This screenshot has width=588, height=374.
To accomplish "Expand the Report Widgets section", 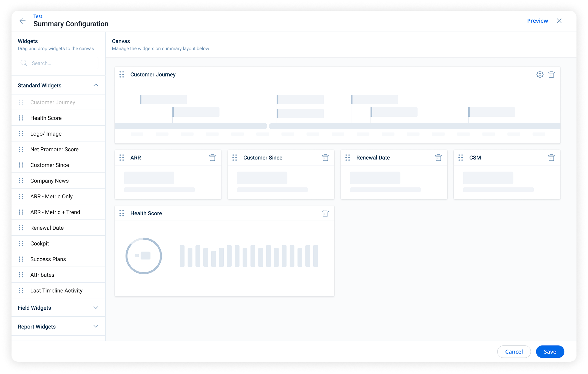I will click(96, 326).
